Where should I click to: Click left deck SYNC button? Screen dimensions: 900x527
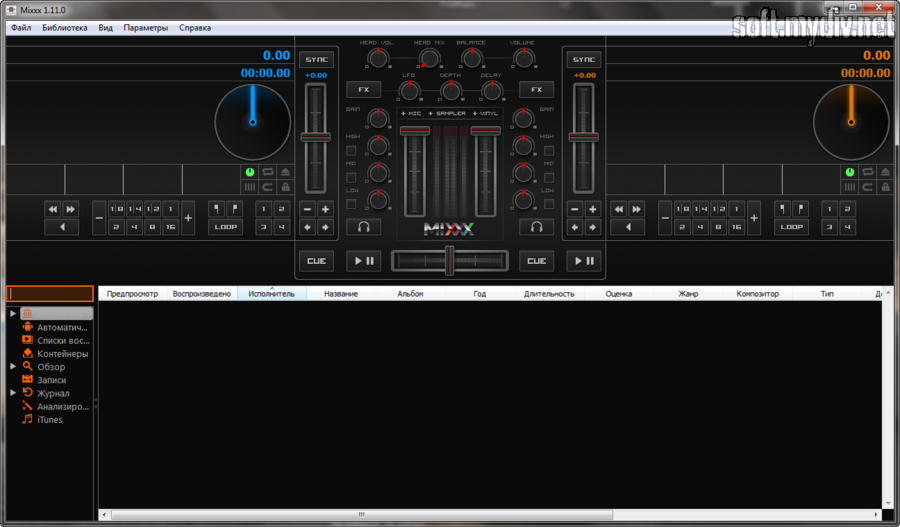point(316,59)
